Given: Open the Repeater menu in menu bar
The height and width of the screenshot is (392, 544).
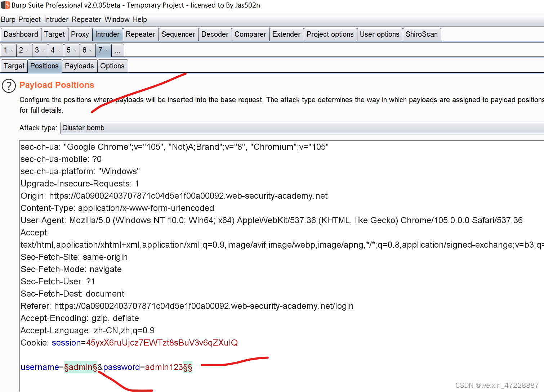Looking at the screenshot, I should pos(86,19).
